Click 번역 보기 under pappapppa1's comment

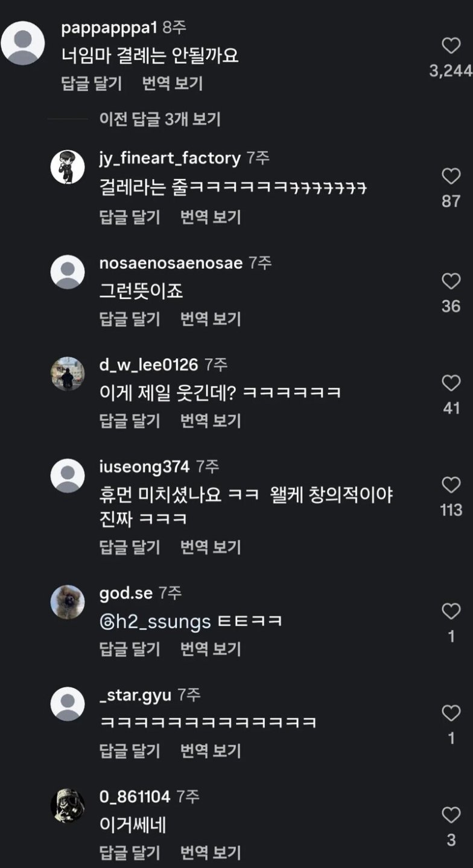[x=173, y=84]
